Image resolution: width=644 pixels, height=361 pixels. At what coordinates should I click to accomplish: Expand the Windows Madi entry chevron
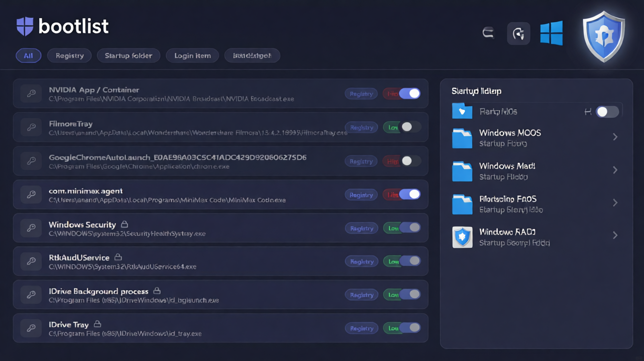point(615,170)
